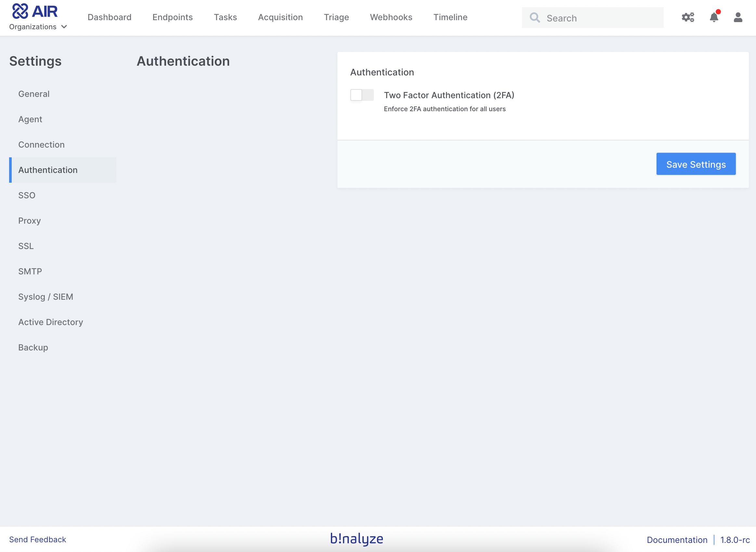Open Syslog / SIEM settings
The width and height of the screenshot is (756, 552).
pyautogui.click(x=46, y=297)
